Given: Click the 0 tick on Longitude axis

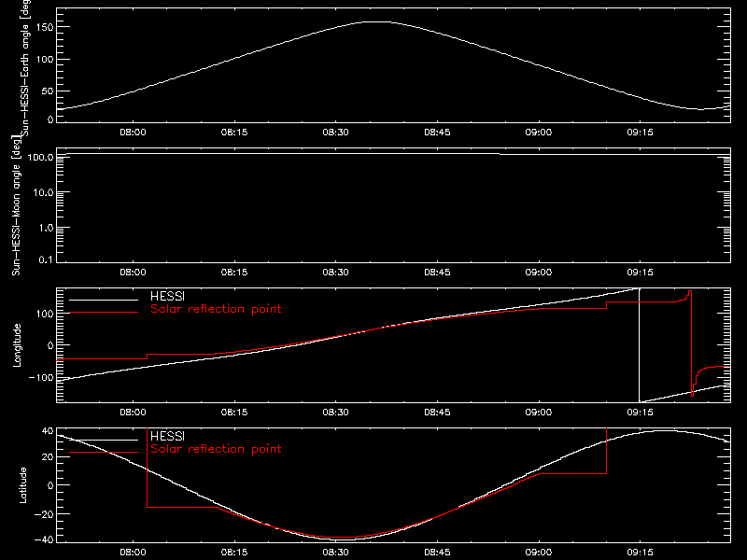Looking at the screenshot, I should (50, 345).
